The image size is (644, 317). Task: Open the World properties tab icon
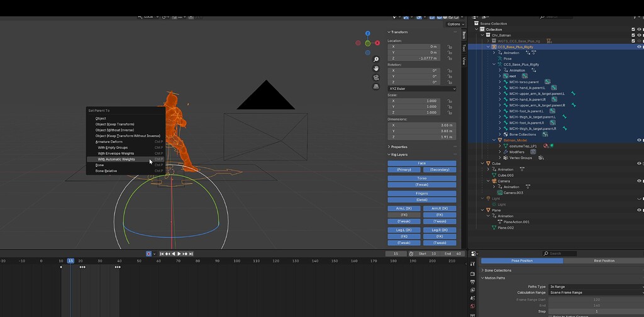pos(472,306)
